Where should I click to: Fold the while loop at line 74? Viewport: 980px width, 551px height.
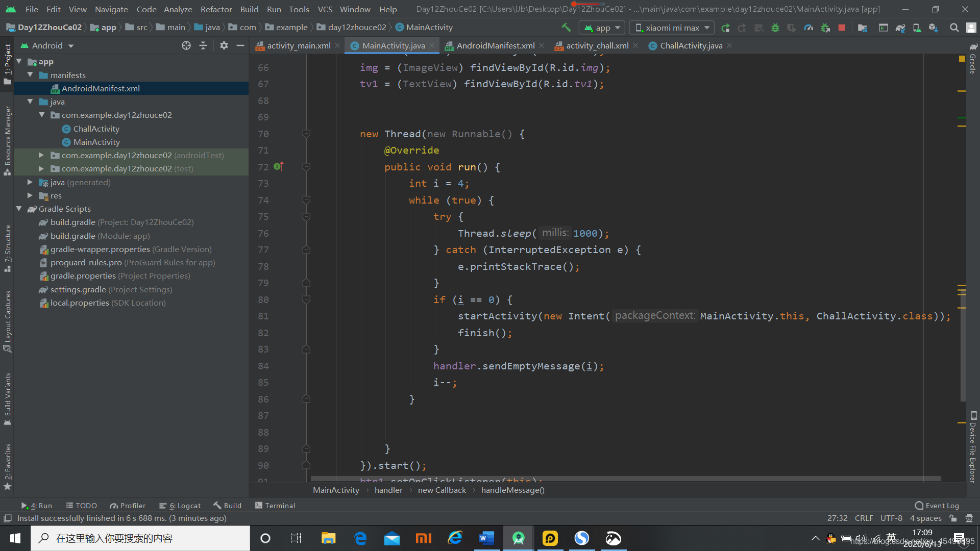point(306,200)
